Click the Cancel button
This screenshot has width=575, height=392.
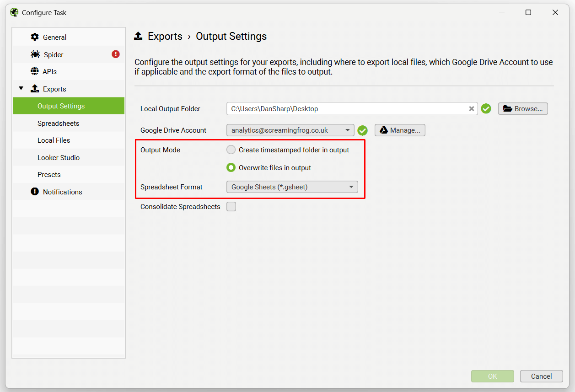click(x=541, y=376)
